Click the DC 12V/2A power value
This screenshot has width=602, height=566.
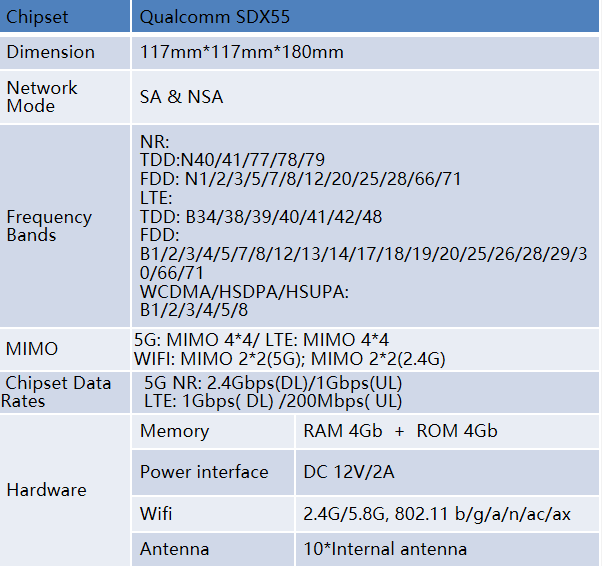[x=349, y=472]
